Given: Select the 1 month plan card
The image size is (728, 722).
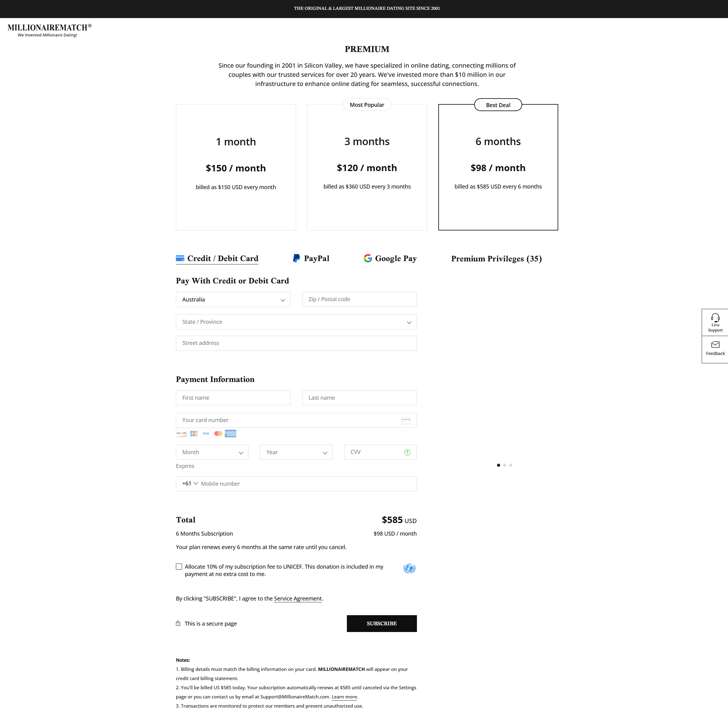Looking at the screenshot, I should click(236, 167).
